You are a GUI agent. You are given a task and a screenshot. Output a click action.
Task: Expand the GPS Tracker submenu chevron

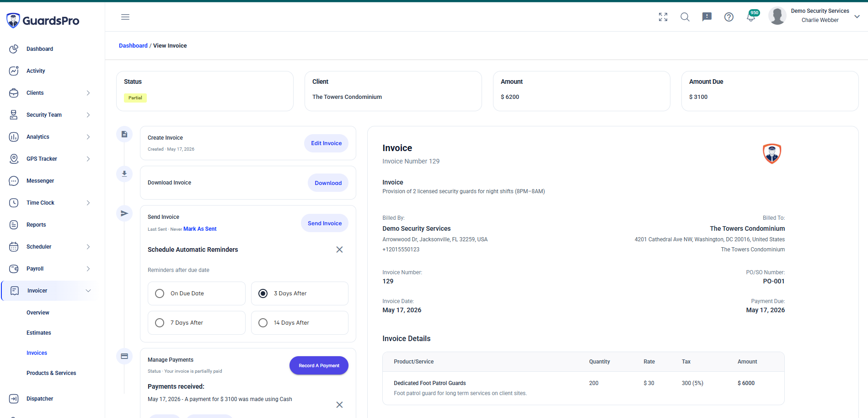coord(88,159)
